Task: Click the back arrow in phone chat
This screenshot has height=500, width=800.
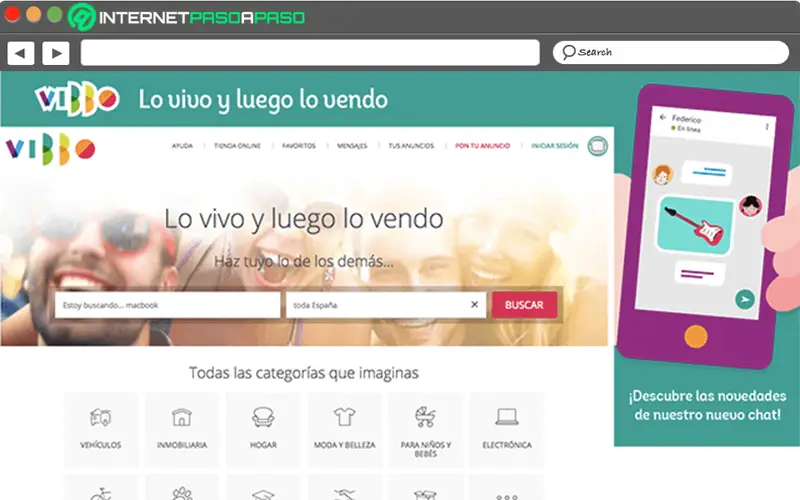Action: point(663,117)
